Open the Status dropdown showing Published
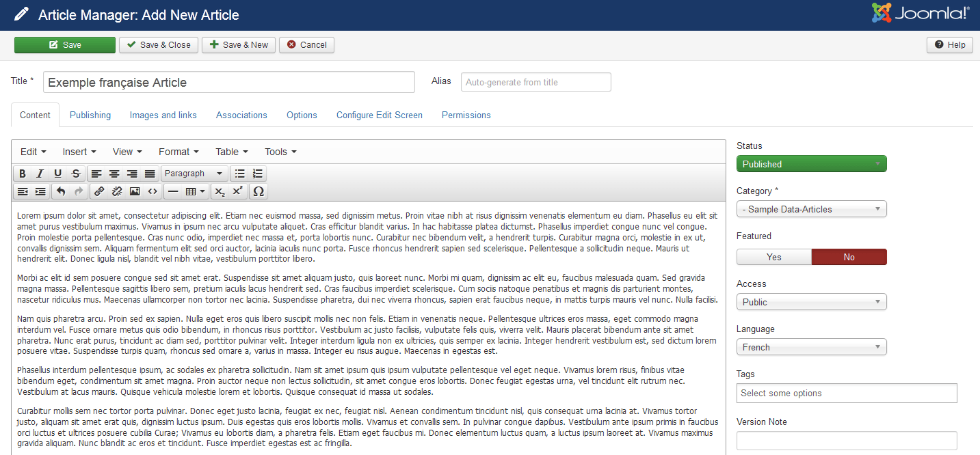The height and width of the screenshot is (455, 980). (x=811, y=164)
